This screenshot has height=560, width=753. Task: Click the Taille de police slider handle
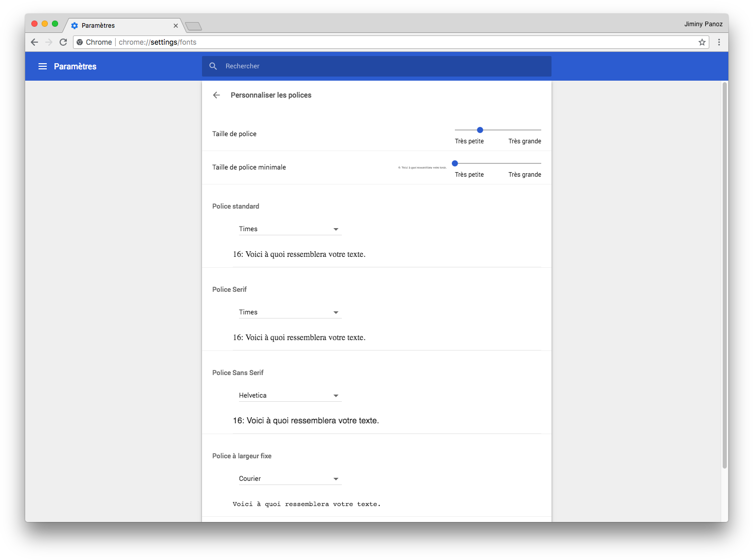coord(480,130)
